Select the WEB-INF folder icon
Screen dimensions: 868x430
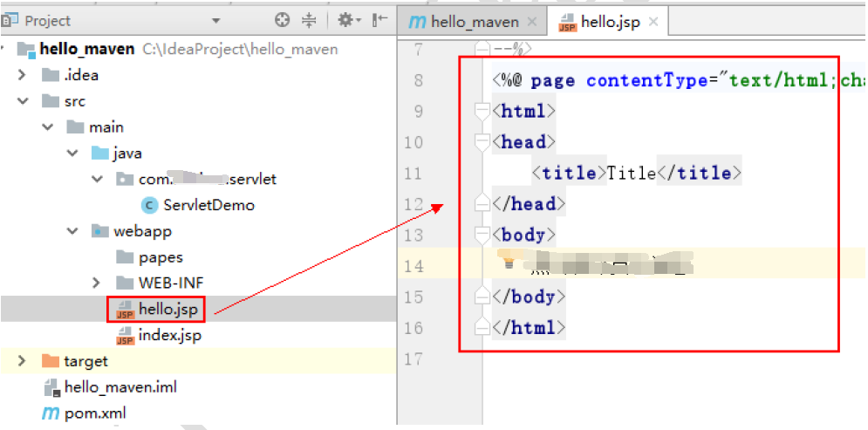[x=125, y=283]
